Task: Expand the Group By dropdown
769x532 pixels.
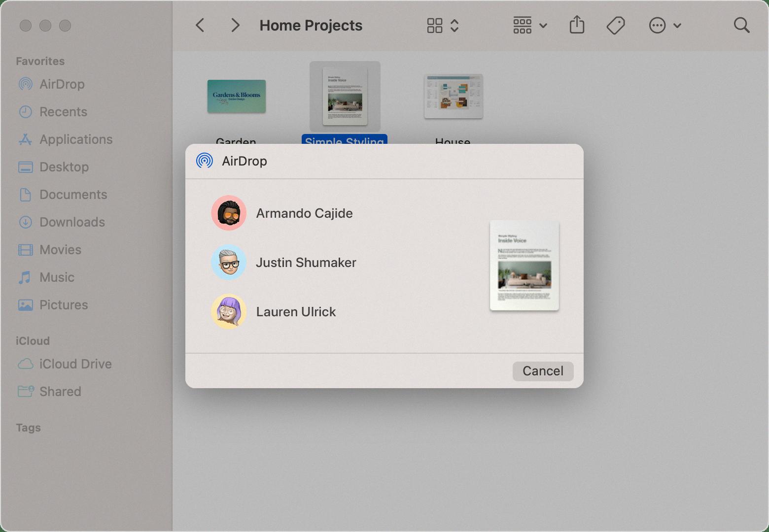Action: [530, 26]
